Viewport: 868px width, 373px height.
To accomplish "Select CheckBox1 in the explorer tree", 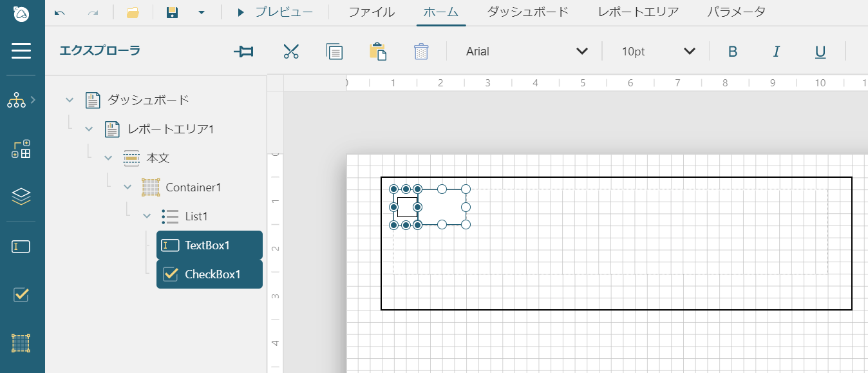I will (x=209, y=274).
